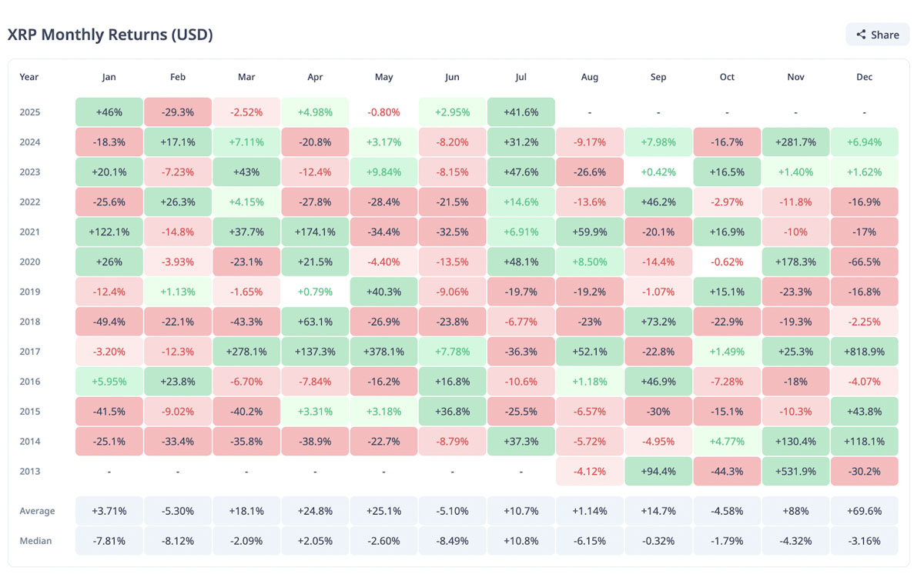Click the Average row label
The width and height of the screenshot is (924, 574).
[37, 511]
